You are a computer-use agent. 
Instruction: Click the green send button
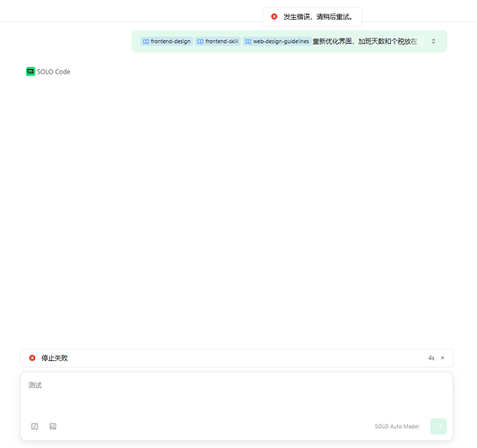click(438, 426)
